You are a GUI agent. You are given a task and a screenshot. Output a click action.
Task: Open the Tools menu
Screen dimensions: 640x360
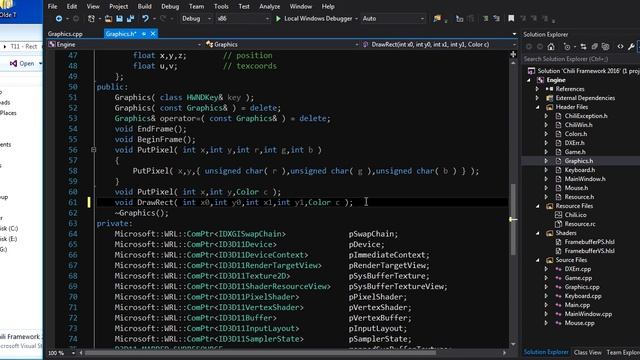pos(221,7)
